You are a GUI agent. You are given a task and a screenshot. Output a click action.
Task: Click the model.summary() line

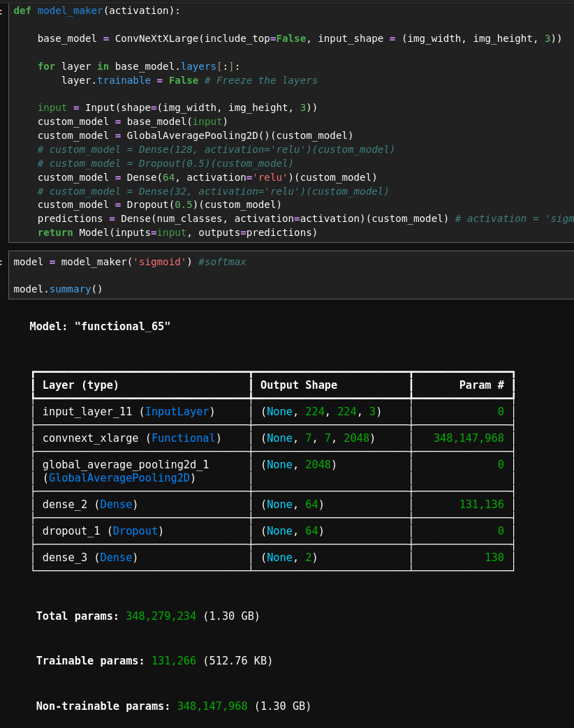[58, 289]
